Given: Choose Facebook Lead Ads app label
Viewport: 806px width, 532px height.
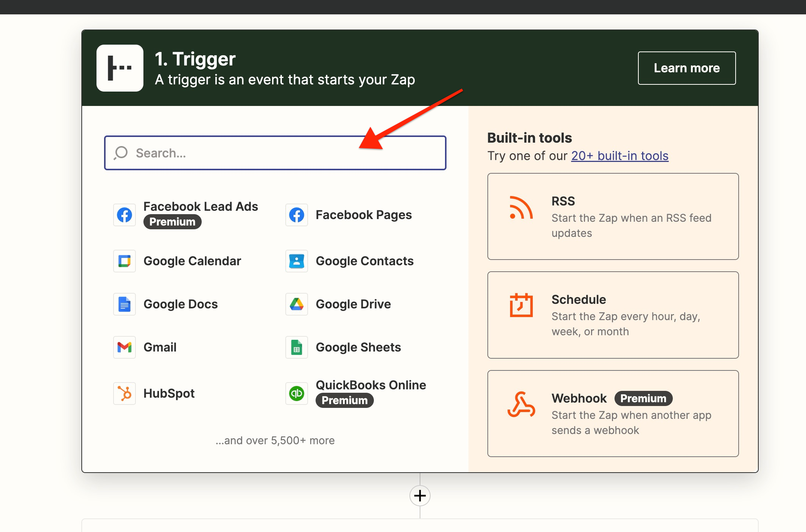Looking at the screenshot, I should (201, 207).
